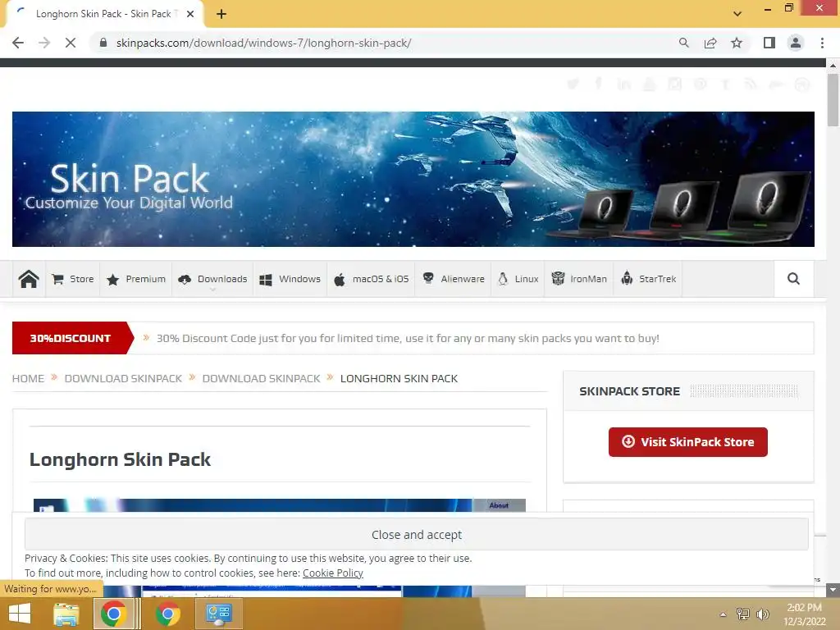Dismiss cookies with Close and accept

(416, 534)
